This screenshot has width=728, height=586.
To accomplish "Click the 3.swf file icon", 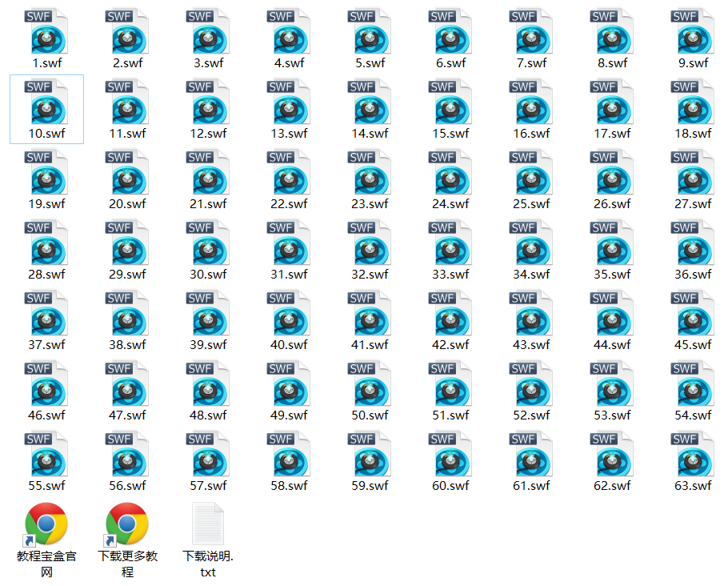I will click(x=208, y=30).
